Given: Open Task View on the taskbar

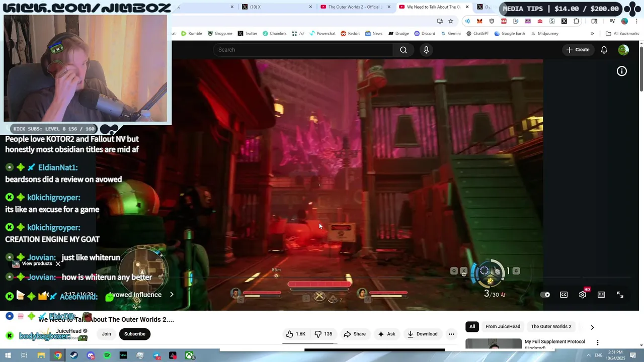Looking at the screenshot, I should click(x=24, y=355).
